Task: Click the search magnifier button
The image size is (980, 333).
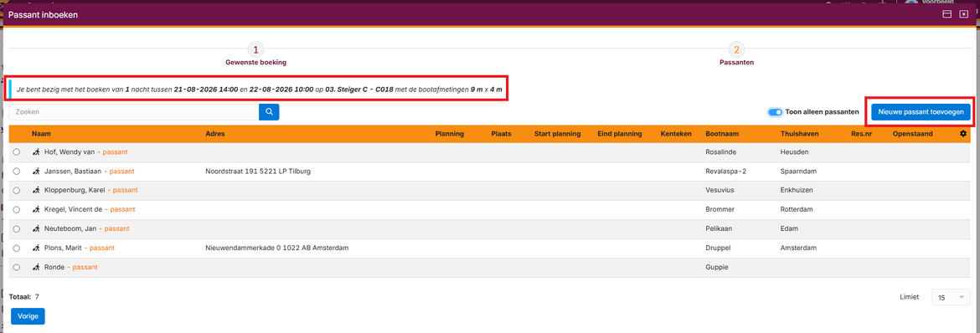Action: [269, 112]
